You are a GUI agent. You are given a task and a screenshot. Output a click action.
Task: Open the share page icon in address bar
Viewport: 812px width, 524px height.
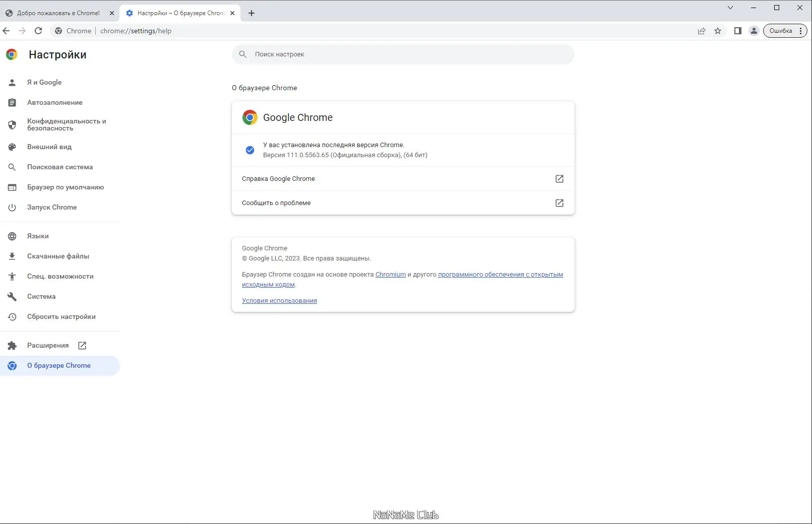click(x=702, y=31)
